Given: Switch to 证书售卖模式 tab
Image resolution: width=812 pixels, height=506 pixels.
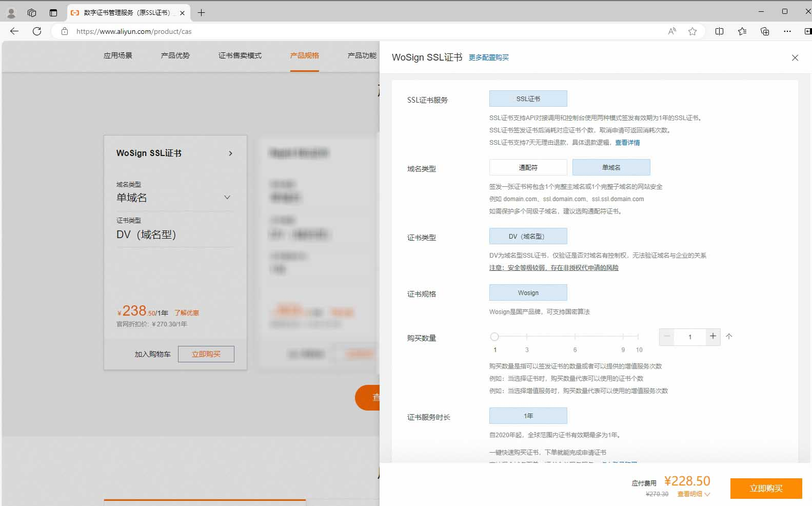Looking at the screenshot, I should click(x=240, y=55).
